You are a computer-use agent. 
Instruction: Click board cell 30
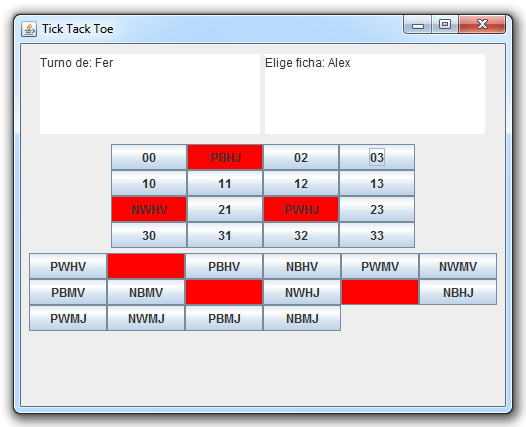pos(149,235)
